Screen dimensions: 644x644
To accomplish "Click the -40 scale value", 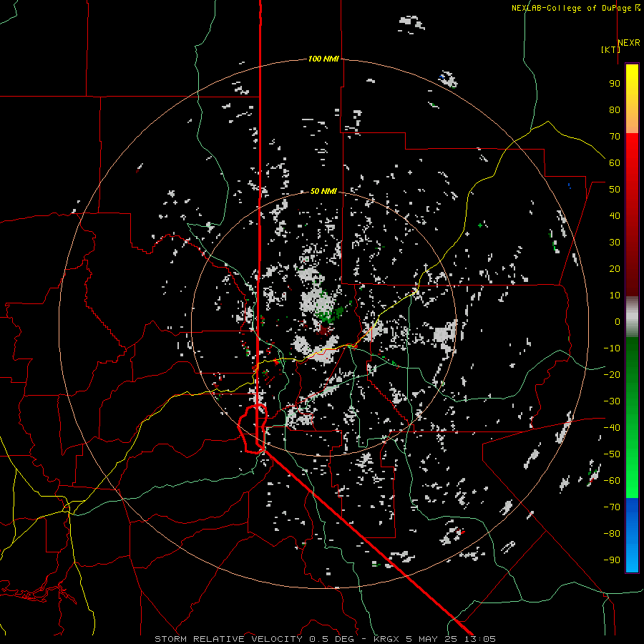I will click(612, 428).
